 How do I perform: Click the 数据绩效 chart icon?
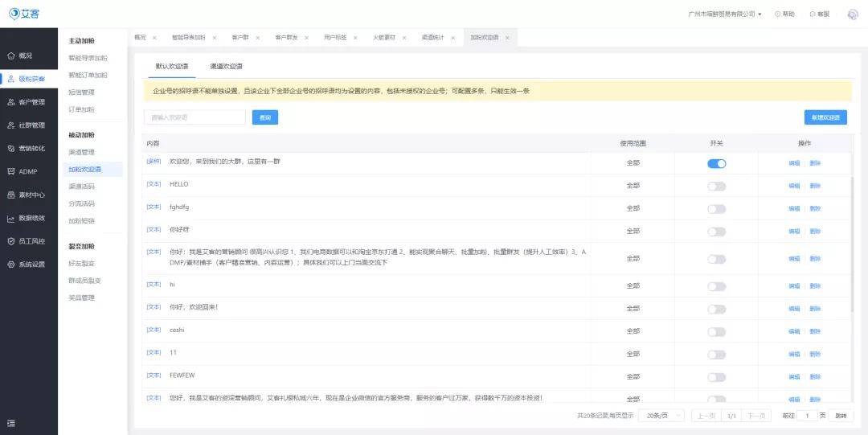(x=11, y=219)
